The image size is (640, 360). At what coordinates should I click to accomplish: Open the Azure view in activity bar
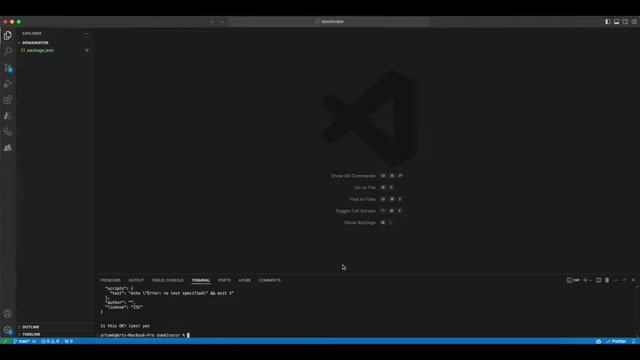(8, 116)
